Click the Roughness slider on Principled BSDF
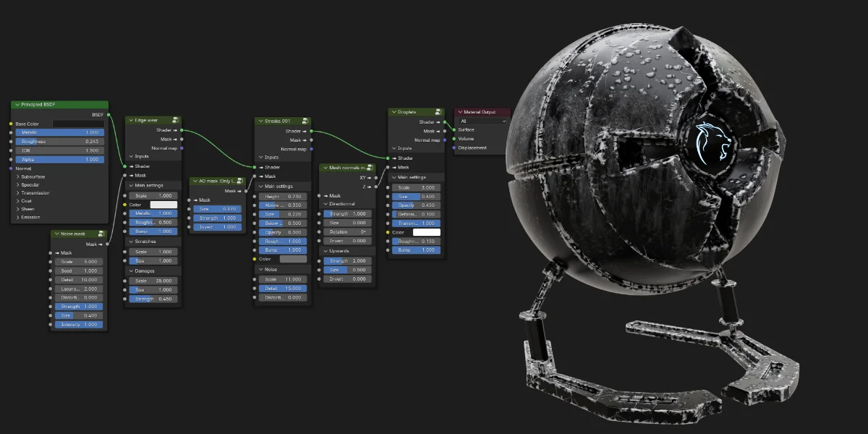This screenshot has height=434, width=868. pos(59,141)
